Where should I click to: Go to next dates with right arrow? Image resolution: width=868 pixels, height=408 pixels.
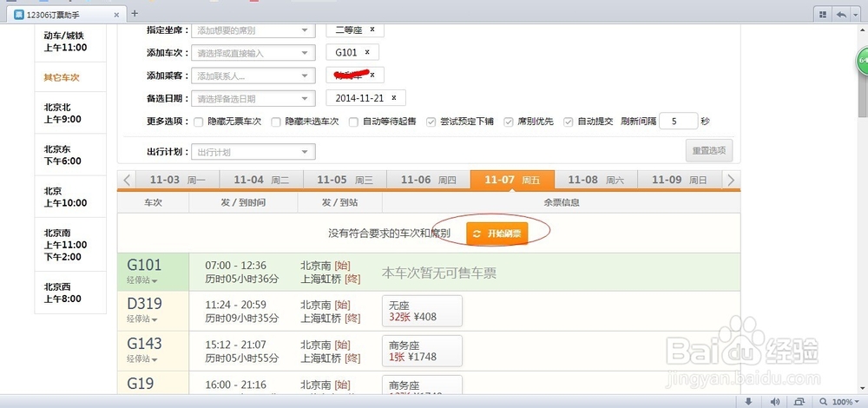point(731,180)
